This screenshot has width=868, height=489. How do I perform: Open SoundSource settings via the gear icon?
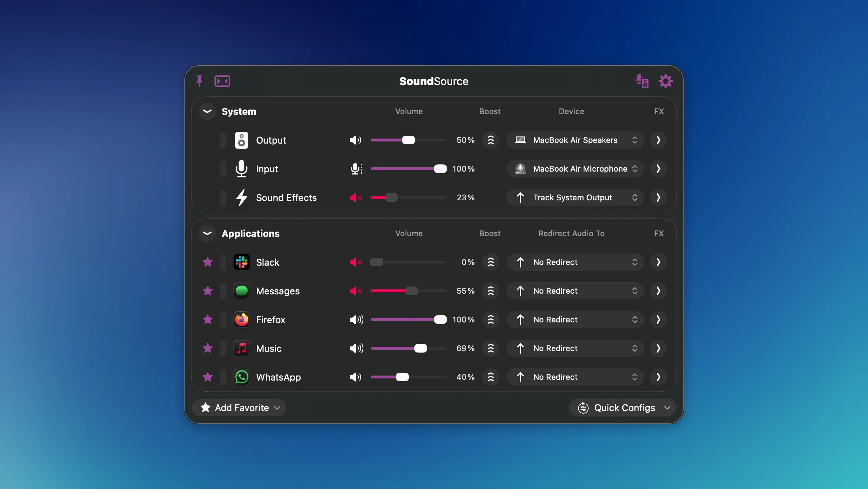pyautogui.click(x=666, y=81)
